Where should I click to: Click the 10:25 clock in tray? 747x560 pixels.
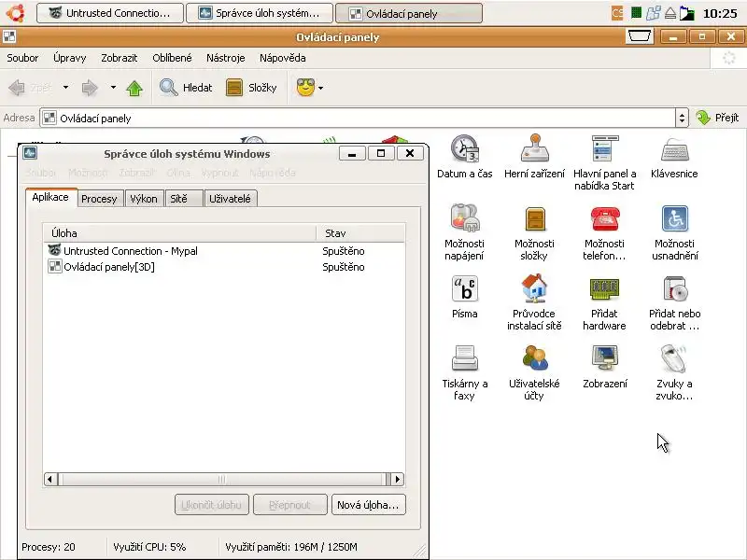(x=720, y=13)
